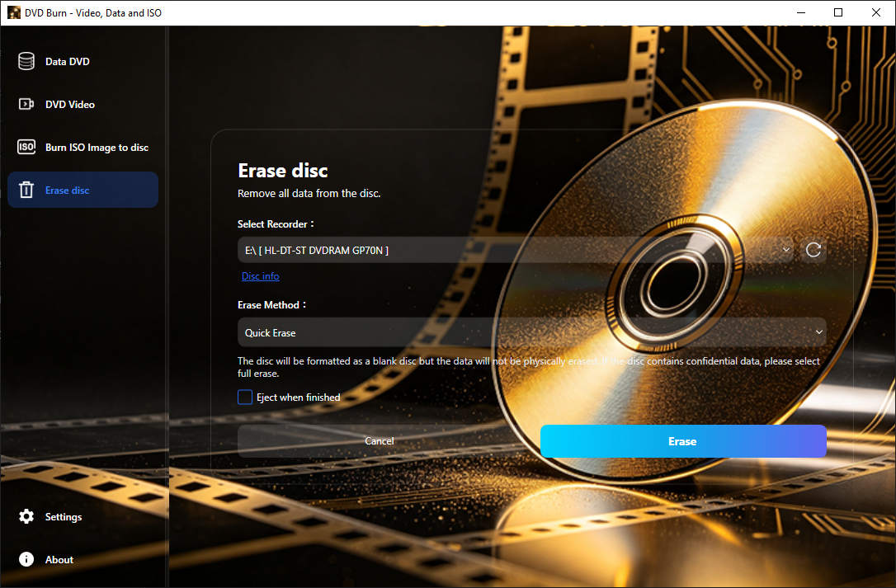Click the ISO icon in sidebar
Viewport: 896px width, 588px height.
click(x=26, y=147)
